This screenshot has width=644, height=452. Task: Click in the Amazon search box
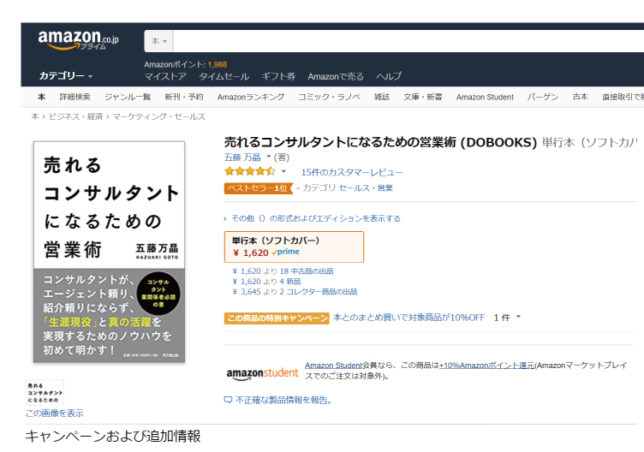(x=400, y=42)
